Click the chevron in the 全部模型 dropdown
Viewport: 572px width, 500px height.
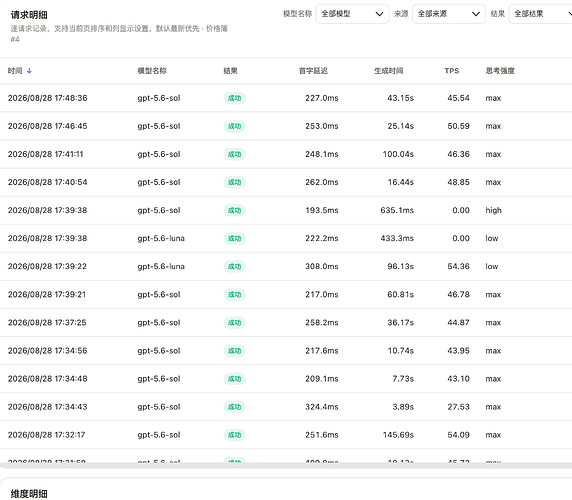(379, 14)
